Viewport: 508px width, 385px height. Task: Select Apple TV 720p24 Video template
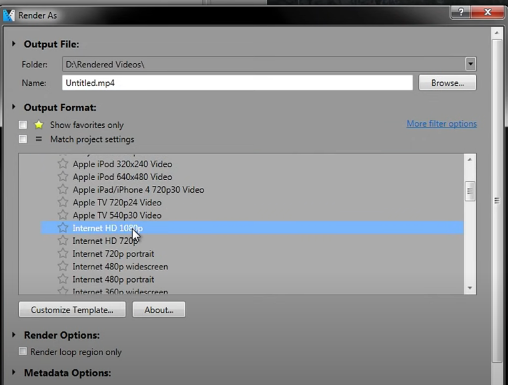[117, 202]
